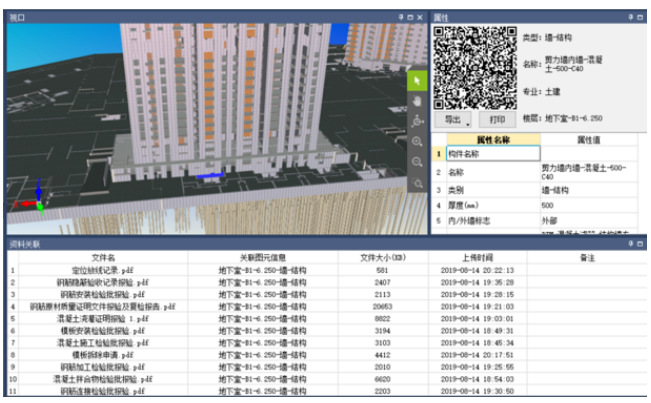Click file size value 4412

pyautogui.click(x=382, y=355)
